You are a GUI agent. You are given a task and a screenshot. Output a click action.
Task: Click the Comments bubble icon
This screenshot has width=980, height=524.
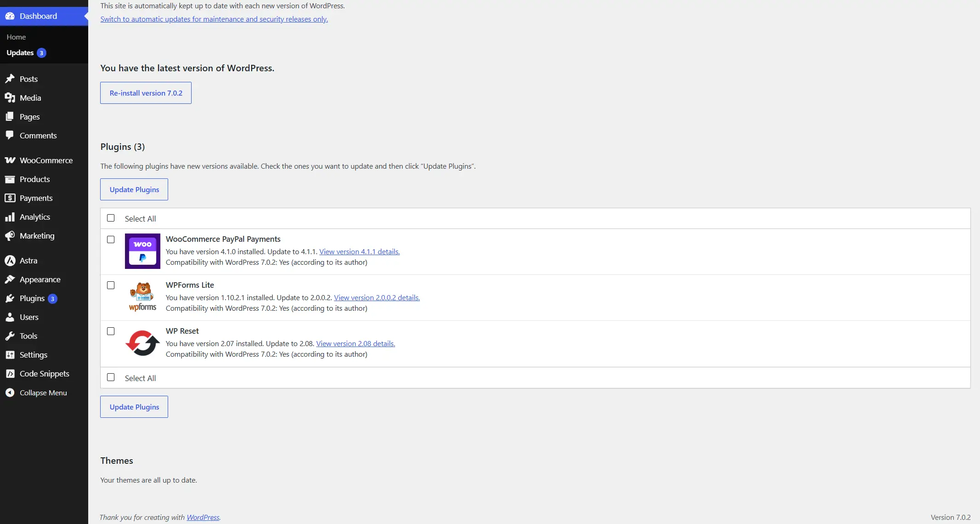pyautogui.click(x=10, y=136)
